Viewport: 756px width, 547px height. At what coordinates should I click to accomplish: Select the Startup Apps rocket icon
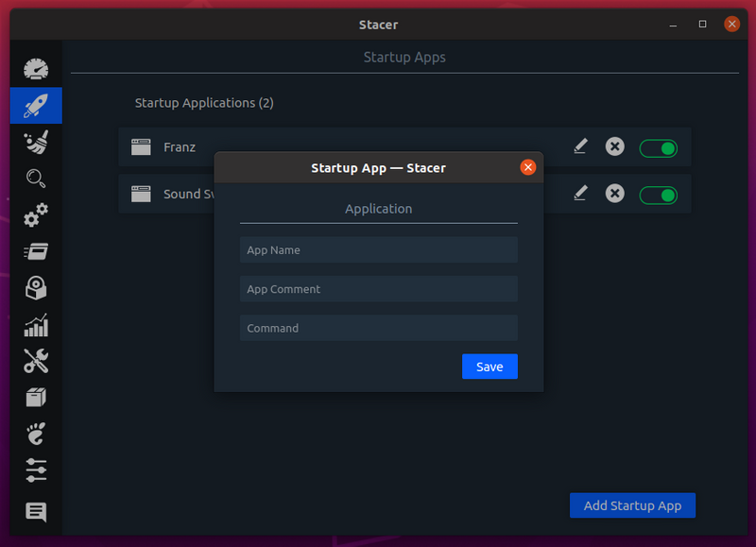click(36, 106)
